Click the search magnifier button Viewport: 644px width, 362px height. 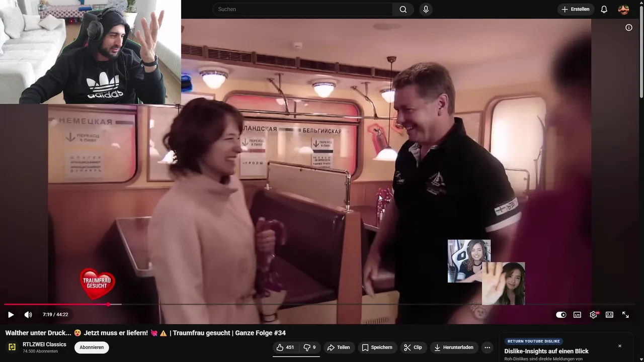coord(403,9)
